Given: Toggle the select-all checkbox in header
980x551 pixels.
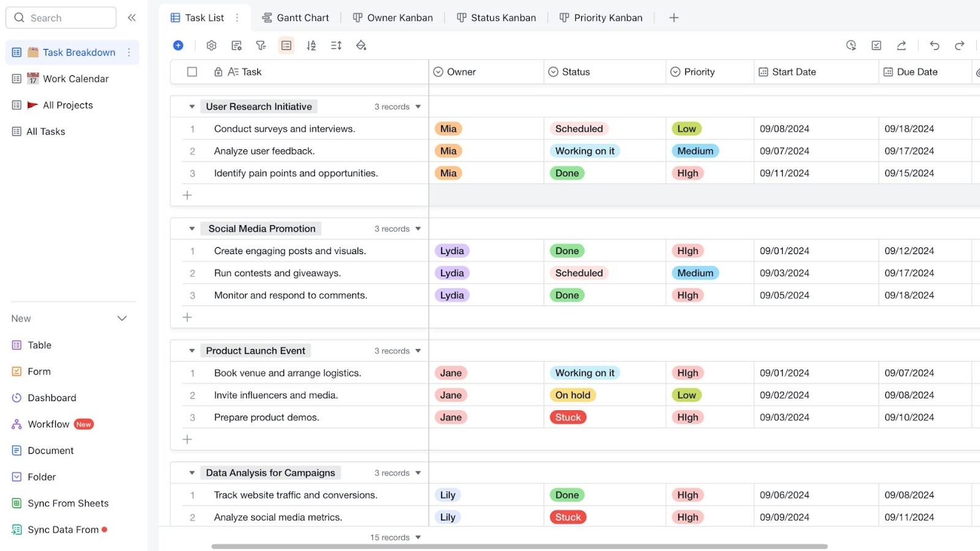Looking at the screenshot, I should point(192,72).
